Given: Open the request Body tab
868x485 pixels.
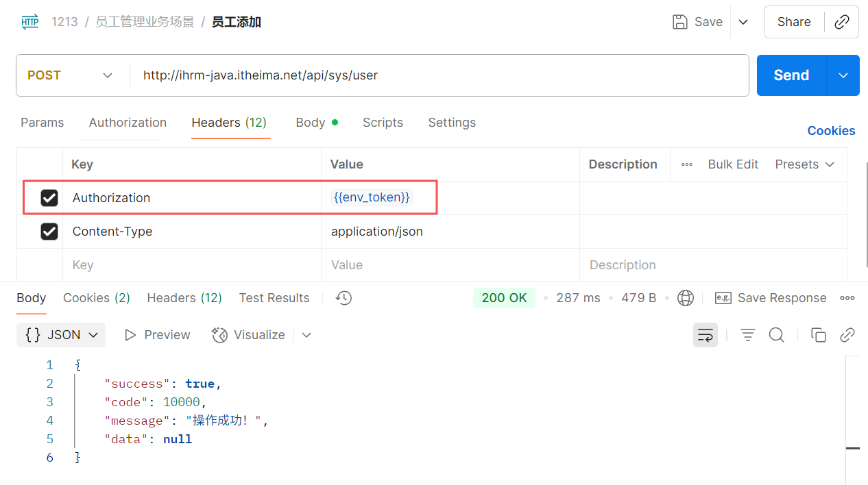Looking at the screenshot, I should 317,123.
